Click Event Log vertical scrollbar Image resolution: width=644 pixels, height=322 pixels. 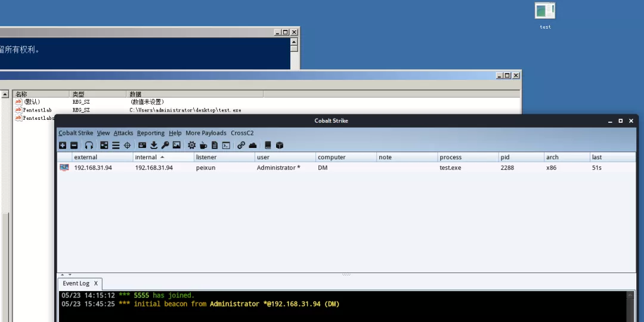coord(630,306)
